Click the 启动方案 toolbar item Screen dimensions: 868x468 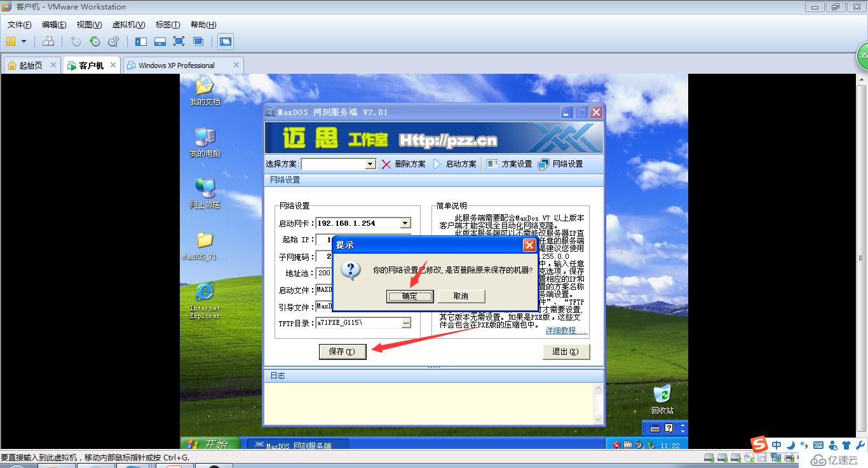coord(454,164)
